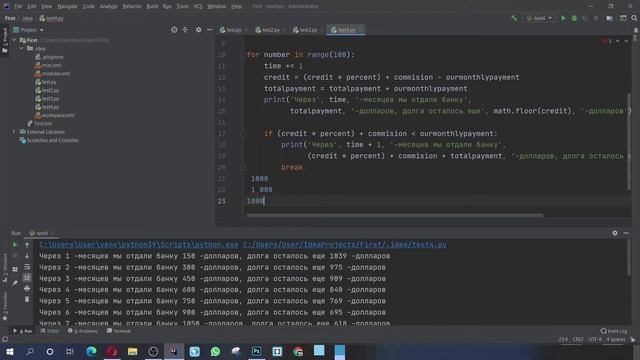Open the Terminal tool window tab
Image resolution: width=640 pixels, height=360 pixels.
click(118, 331)
